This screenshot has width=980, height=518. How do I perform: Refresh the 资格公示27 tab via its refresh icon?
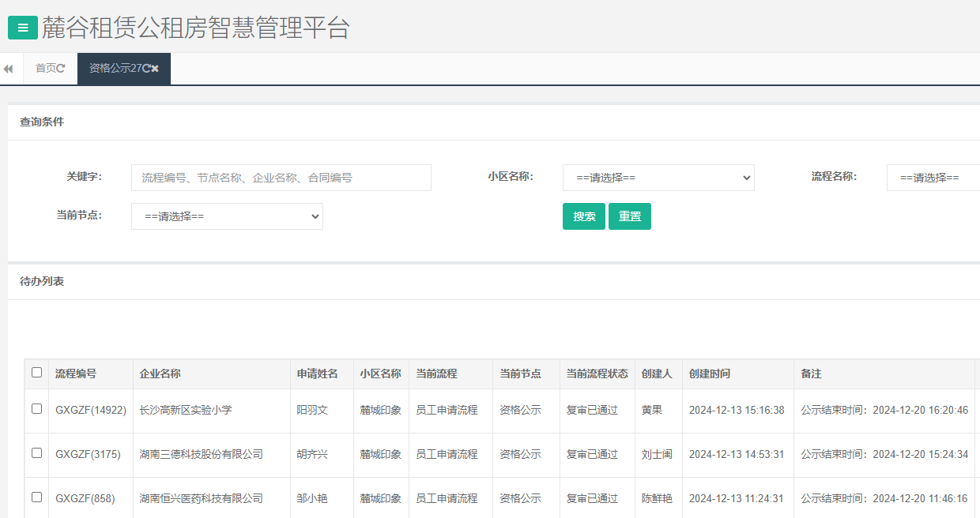pyautogui.click(x=146, y=68)
